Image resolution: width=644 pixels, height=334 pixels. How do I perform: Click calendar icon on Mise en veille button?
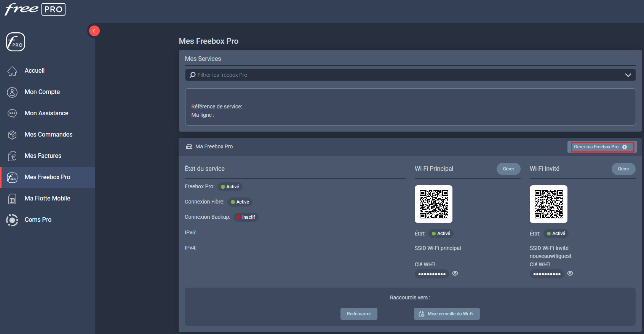click(422, 314)
